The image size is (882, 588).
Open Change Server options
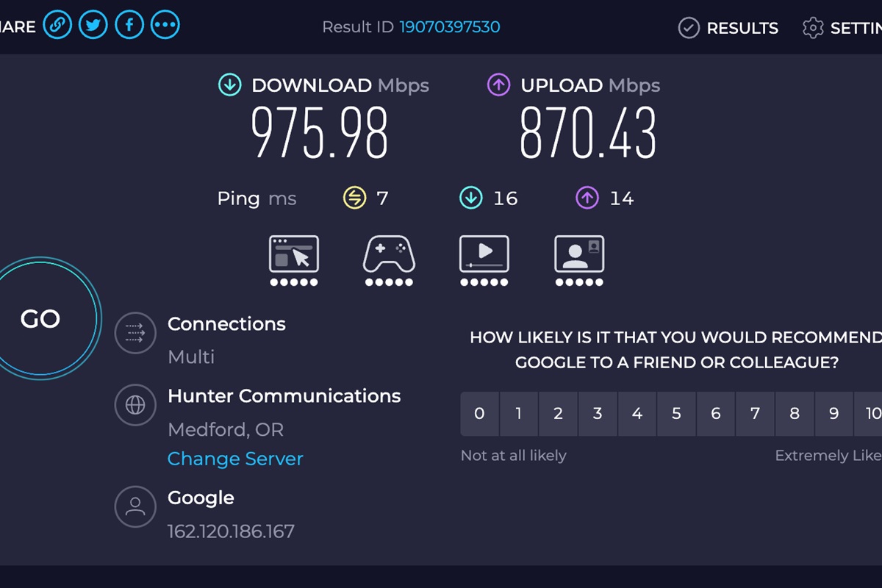click(x=235, y=459)
